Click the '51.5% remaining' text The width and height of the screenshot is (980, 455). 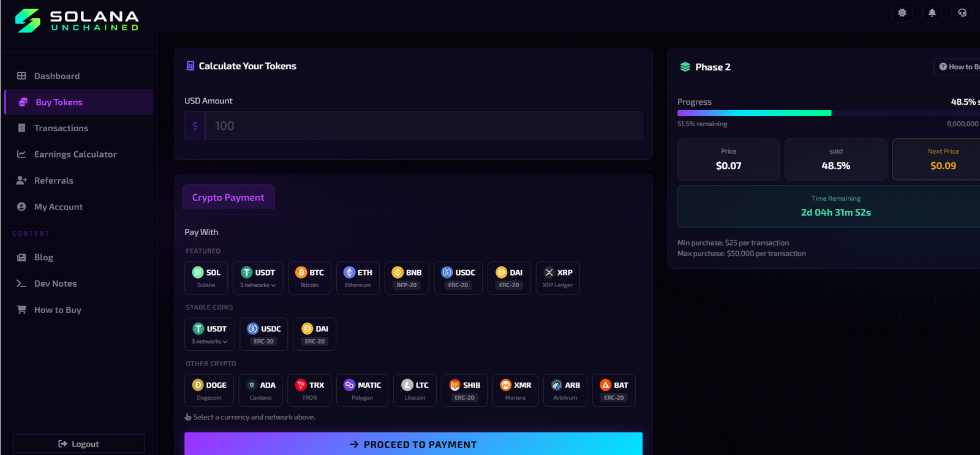point(702,124)
